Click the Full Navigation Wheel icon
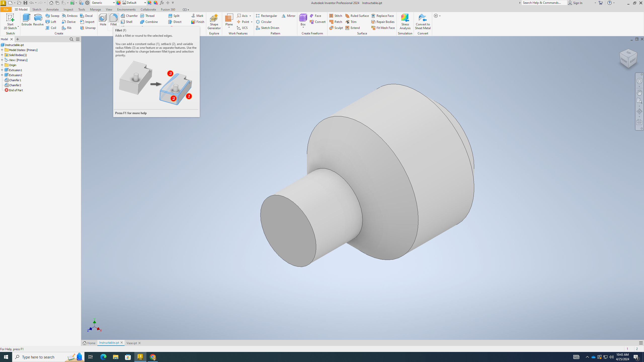Screen dimensions: 644x362 639,81
